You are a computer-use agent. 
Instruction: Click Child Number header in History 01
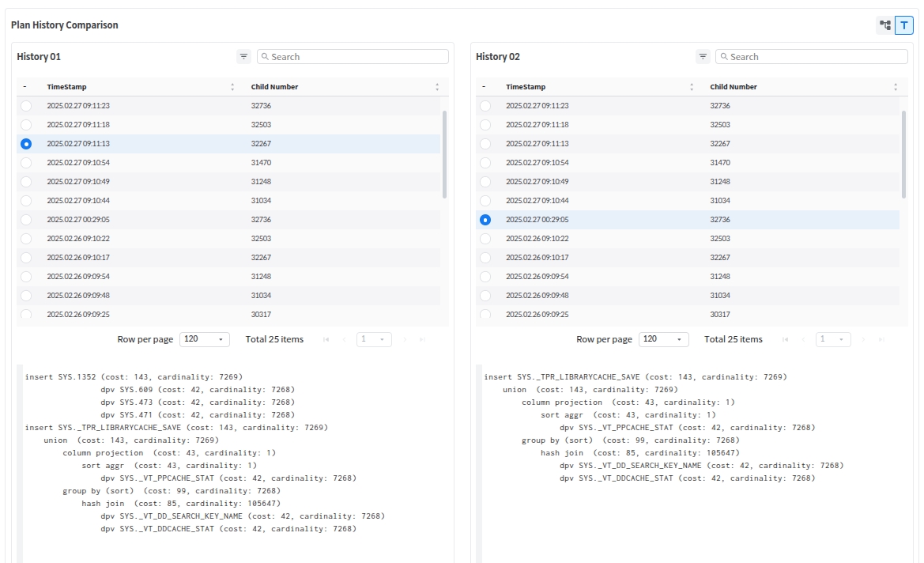(x=274, y=87)
